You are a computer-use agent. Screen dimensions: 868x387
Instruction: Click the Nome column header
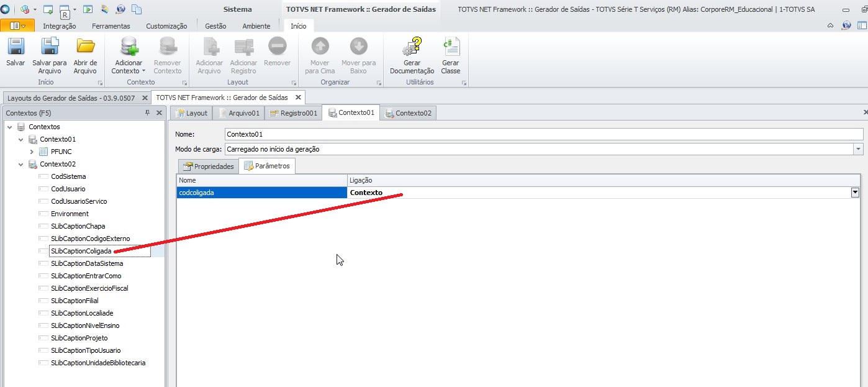tap(262, 180)
